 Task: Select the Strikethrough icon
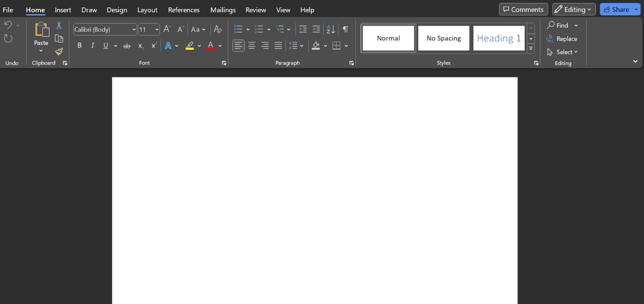point(127,46)
